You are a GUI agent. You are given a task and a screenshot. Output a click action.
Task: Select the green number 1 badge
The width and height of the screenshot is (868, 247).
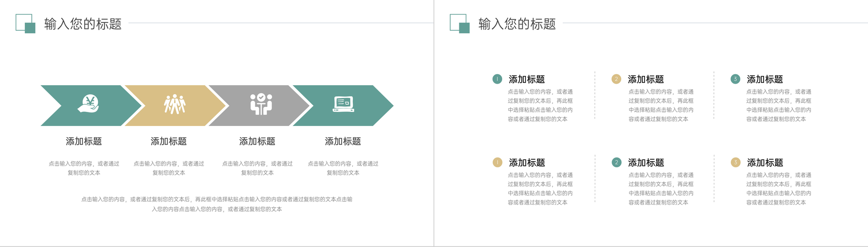pyautogui.click(x=497, y=79)
